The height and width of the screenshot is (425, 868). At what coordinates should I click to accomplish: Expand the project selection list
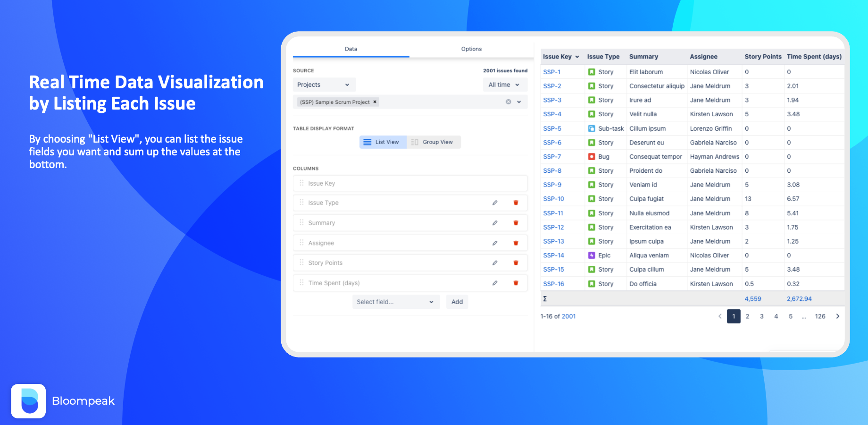click(519, 102)
